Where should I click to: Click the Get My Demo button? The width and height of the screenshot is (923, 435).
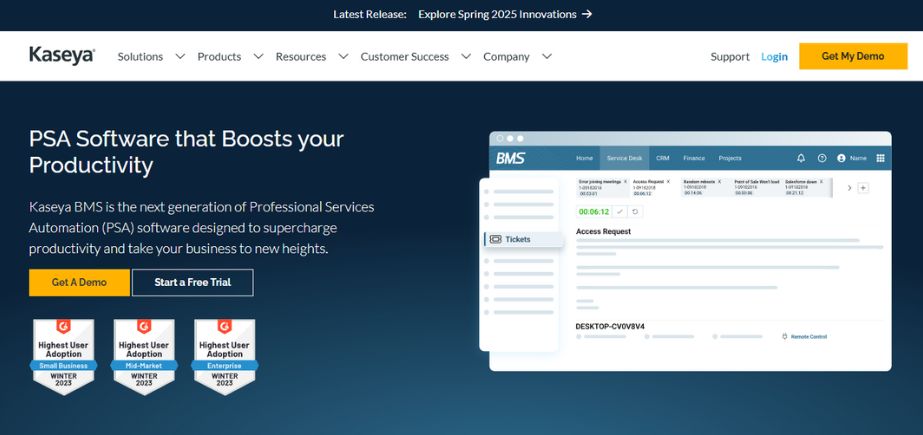tap(853, 56)
